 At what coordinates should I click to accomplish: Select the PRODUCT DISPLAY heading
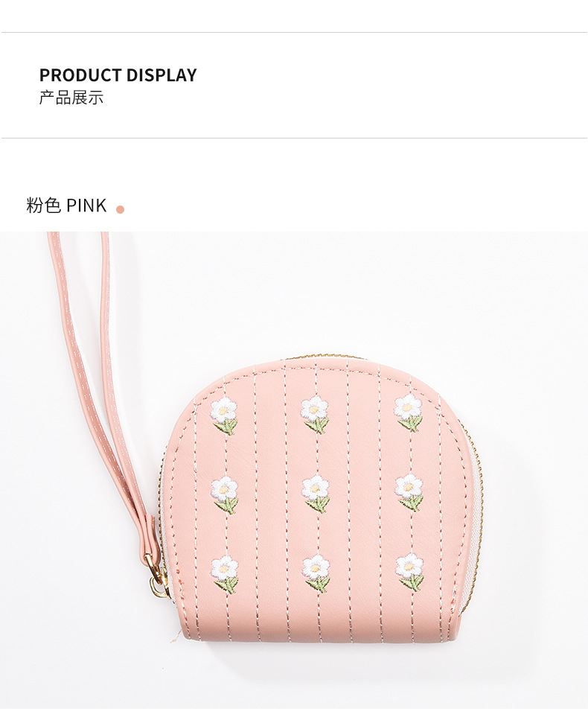click(x=118, y=75)
